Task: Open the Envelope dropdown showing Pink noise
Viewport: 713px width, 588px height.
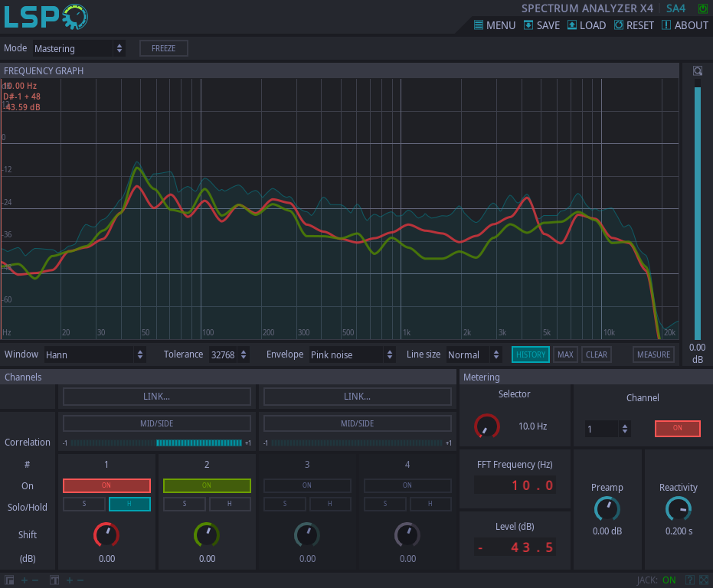Action: tap(352, 354)
